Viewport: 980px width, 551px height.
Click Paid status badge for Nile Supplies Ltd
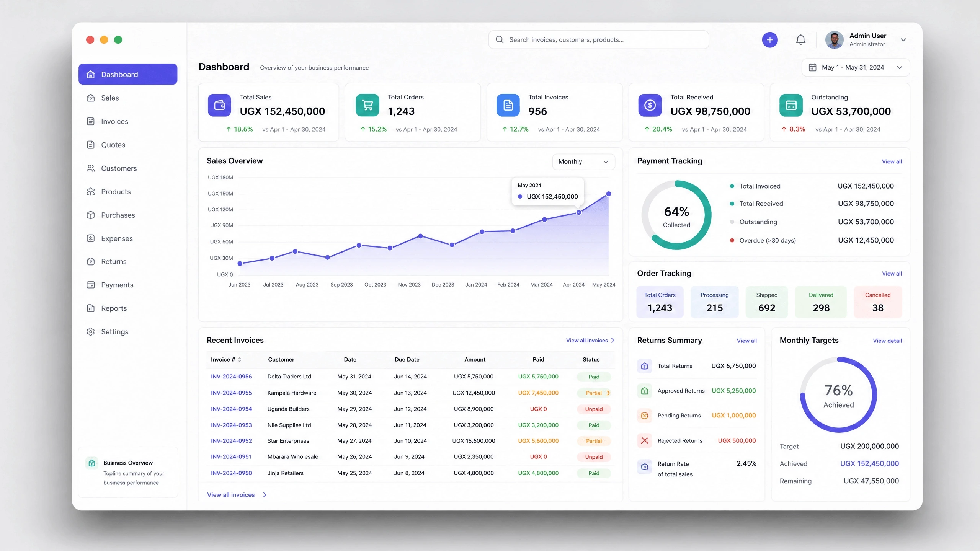594,425
